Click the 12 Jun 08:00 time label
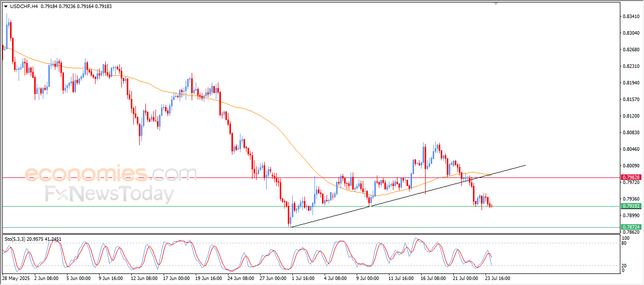Image resolution: width=644 pixels, height=285 pixels. (144, 278)
